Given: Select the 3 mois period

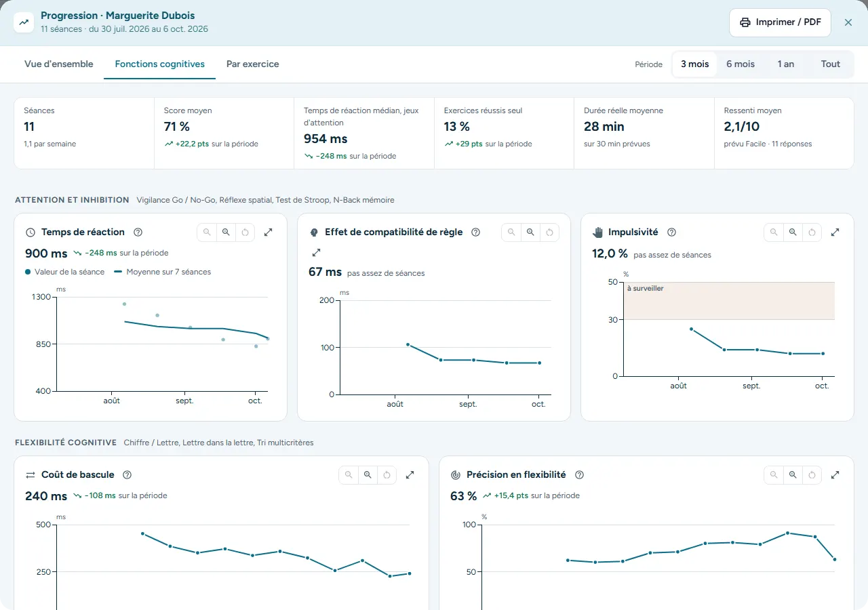Looking at the screenshot, I should (x=695, y=64).
